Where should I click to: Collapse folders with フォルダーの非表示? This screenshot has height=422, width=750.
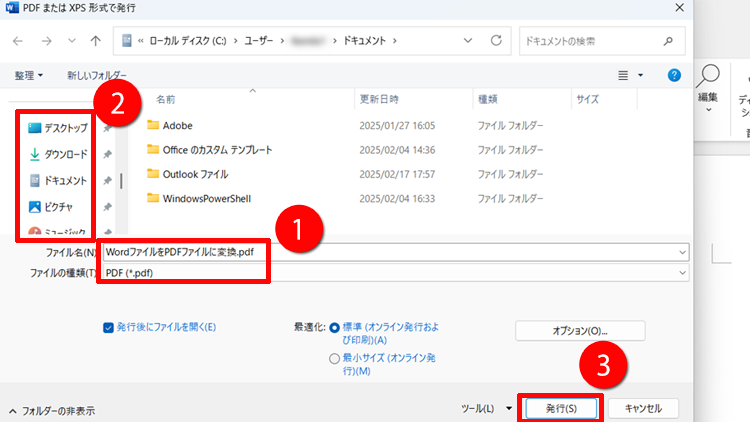pyautogui.click(x=52, y=411)
